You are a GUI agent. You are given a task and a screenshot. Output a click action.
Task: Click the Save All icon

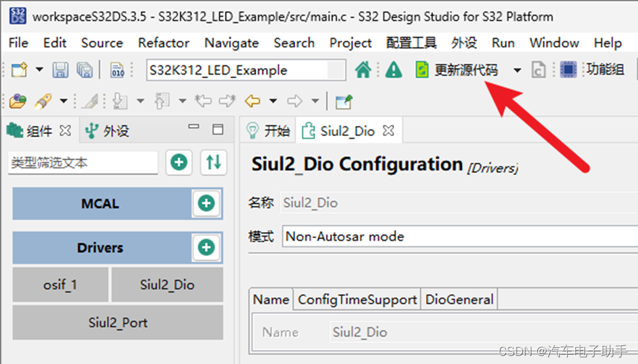coord(85,70)
